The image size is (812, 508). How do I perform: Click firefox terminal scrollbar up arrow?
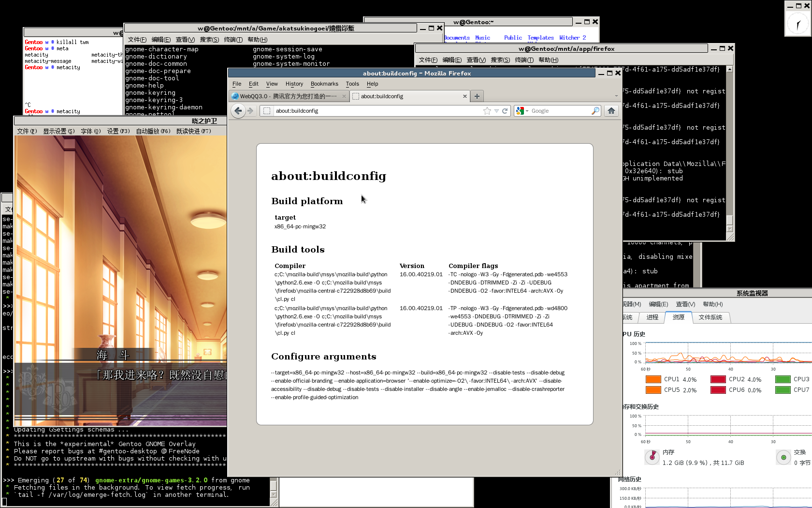click(730, 69)
